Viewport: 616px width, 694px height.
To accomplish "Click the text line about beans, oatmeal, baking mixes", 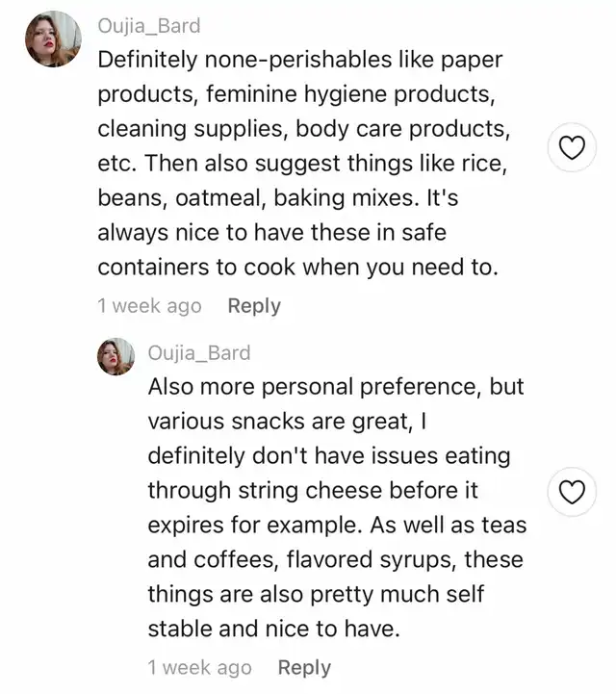I will click(277, 198).
